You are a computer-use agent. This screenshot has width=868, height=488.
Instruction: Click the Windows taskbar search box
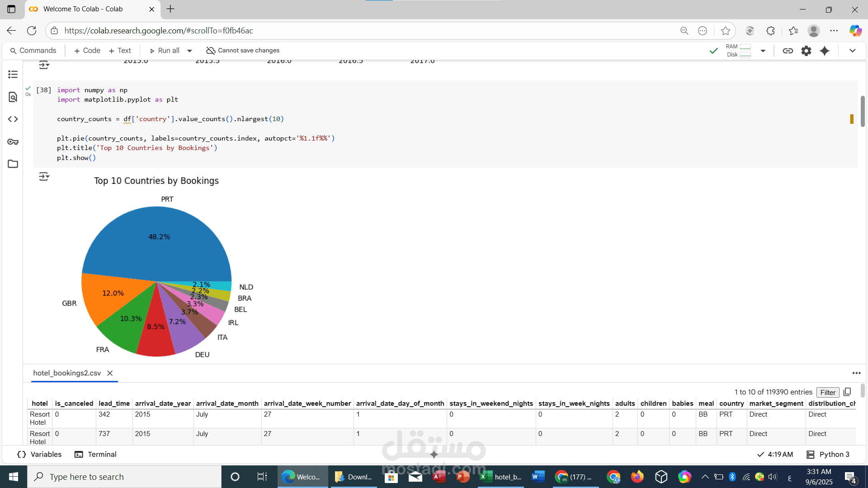(x=124, y=477)
